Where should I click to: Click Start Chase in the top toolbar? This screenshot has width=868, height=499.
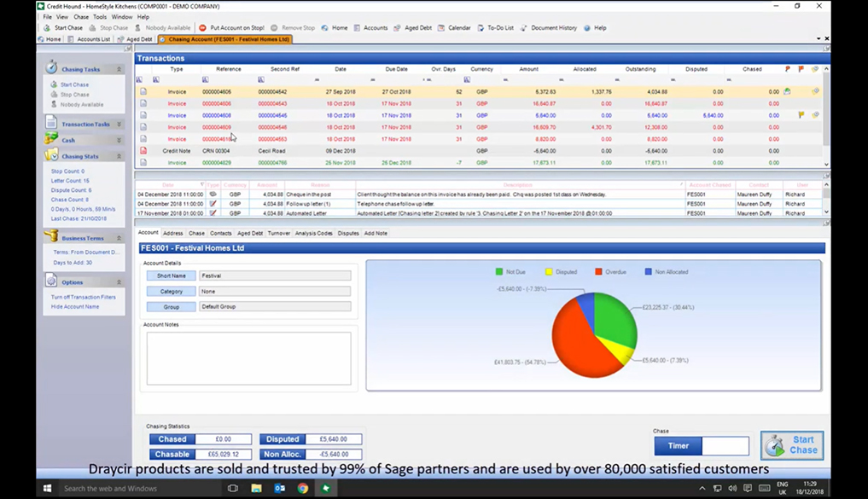coord(63,27)
